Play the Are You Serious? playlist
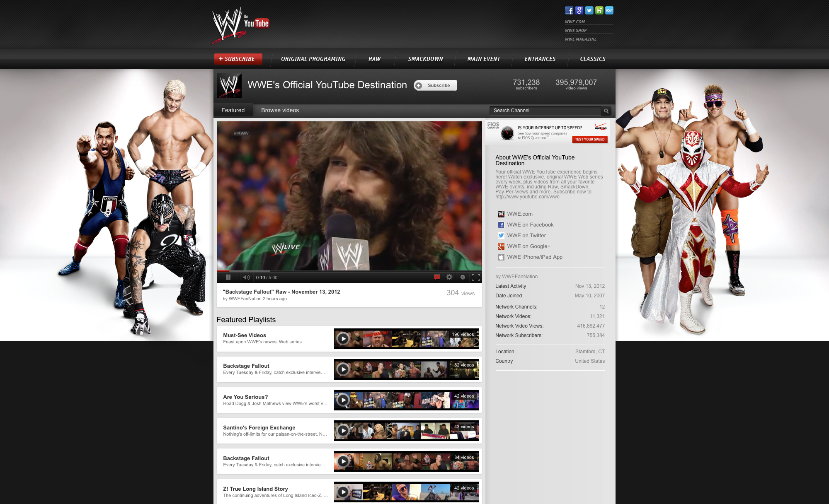This screenshot has height=504, width=829. click(343, 400)
